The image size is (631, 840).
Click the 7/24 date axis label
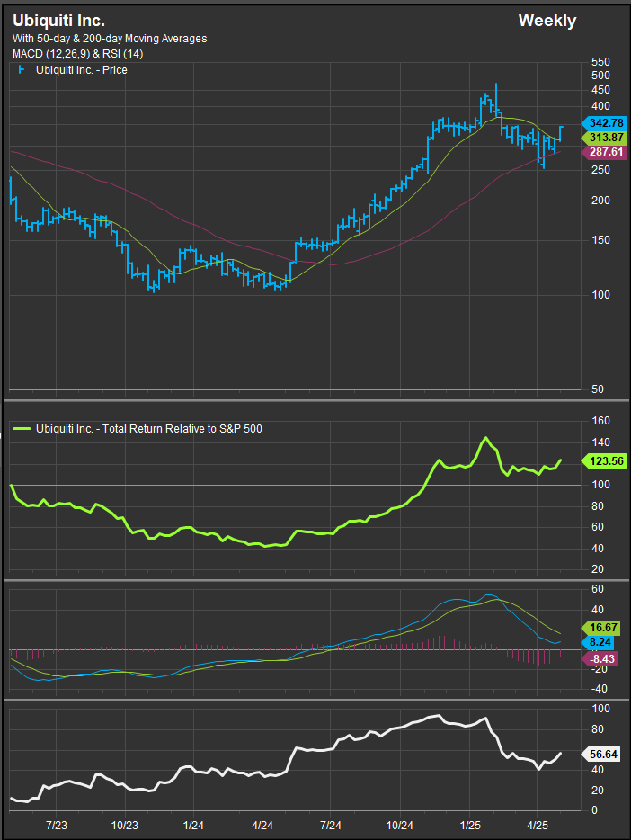click(331, 826)
